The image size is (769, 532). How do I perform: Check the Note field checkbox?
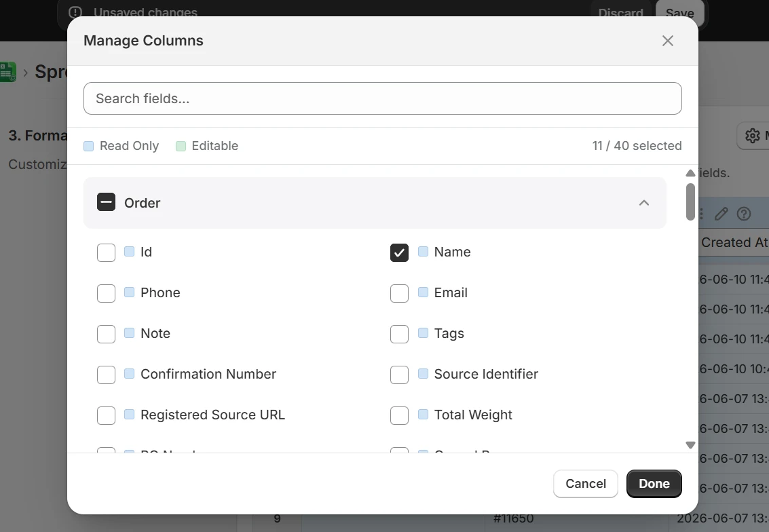106,334
